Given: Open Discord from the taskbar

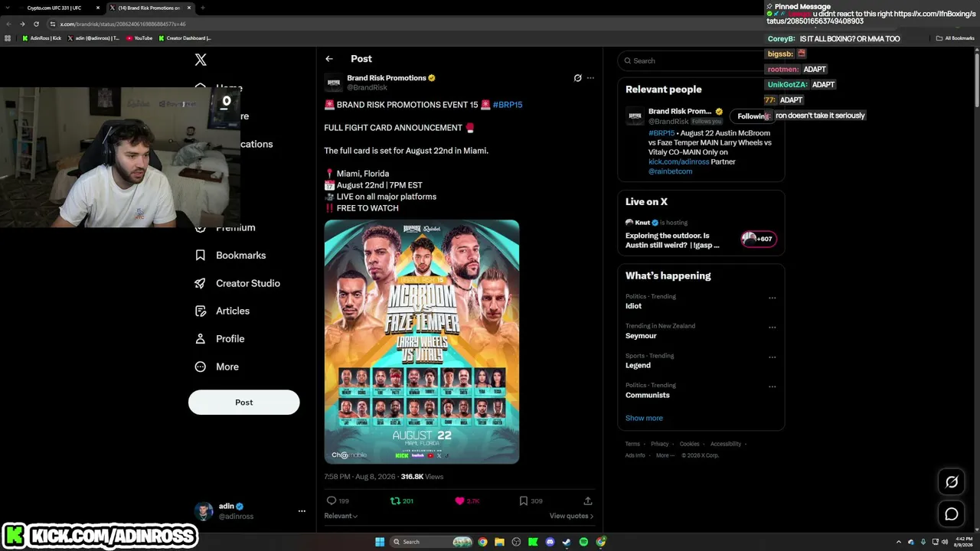Looking at the screenshot, I should (550, 542).
